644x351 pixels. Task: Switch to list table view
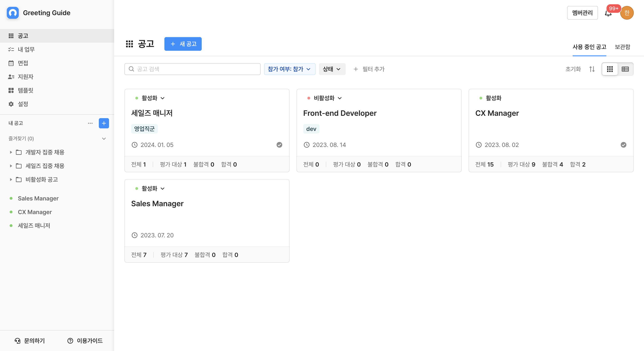click(625, 69)
